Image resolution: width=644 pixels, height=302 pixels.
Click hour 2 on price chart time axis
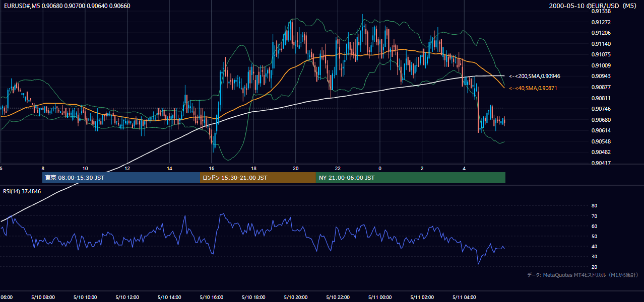pos(422,168)
